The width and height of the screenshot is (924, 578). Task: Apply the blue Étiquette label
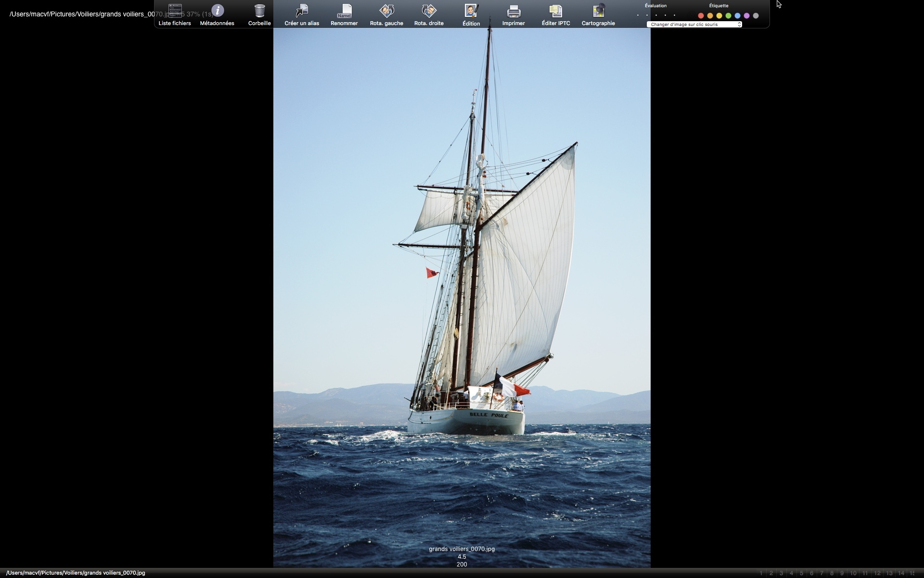[x=737, y=15]
